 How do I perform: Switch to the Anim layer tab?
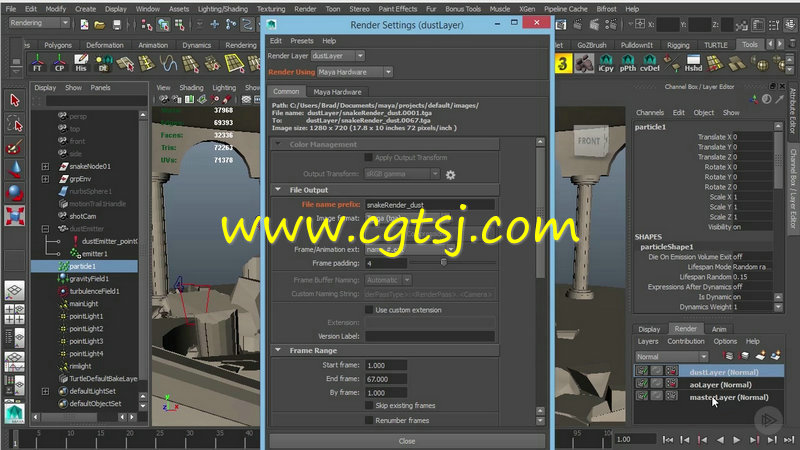[x=719, y=329]
